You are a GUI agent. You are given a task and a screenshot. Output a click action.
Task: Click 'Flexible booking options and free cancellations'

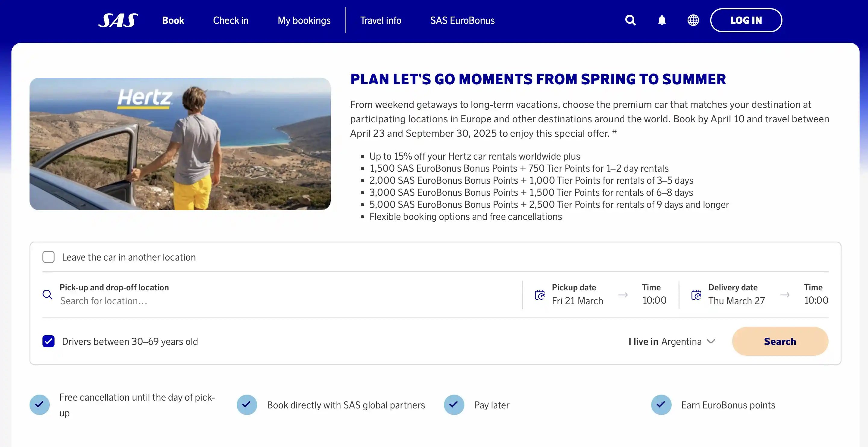[466, 217]
